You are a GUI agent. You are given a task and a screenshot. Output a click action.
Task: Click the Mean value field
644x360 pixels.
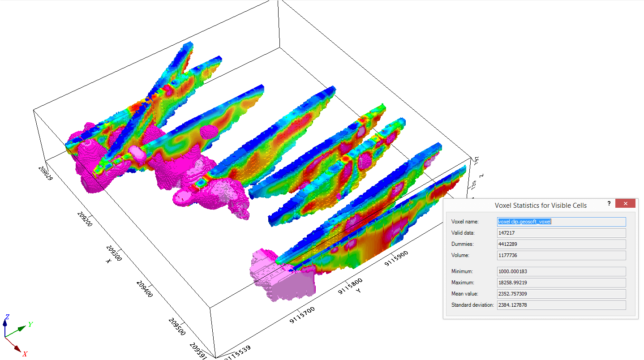[x=561, y=294]
